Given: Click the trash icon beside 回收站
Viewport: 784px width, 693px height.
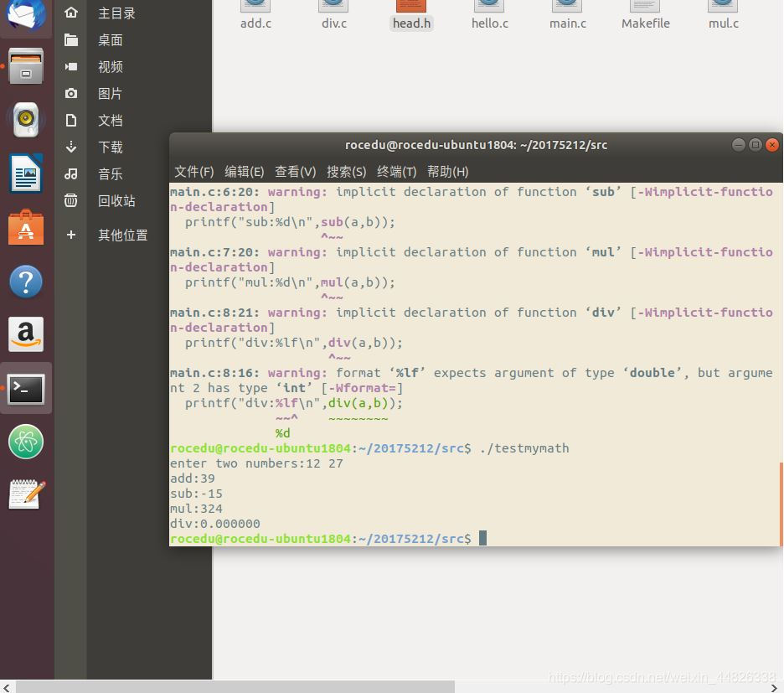Looking at the screenshot, I should click(71, 200).
